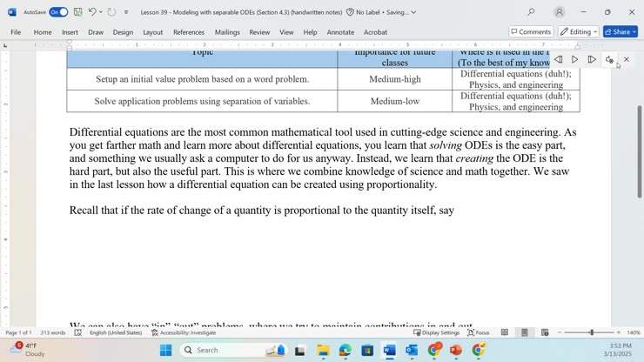Click the English (United States) language indicator
Image resolution: width=644 pixels, height=362 pixels.
pos(116,332)
